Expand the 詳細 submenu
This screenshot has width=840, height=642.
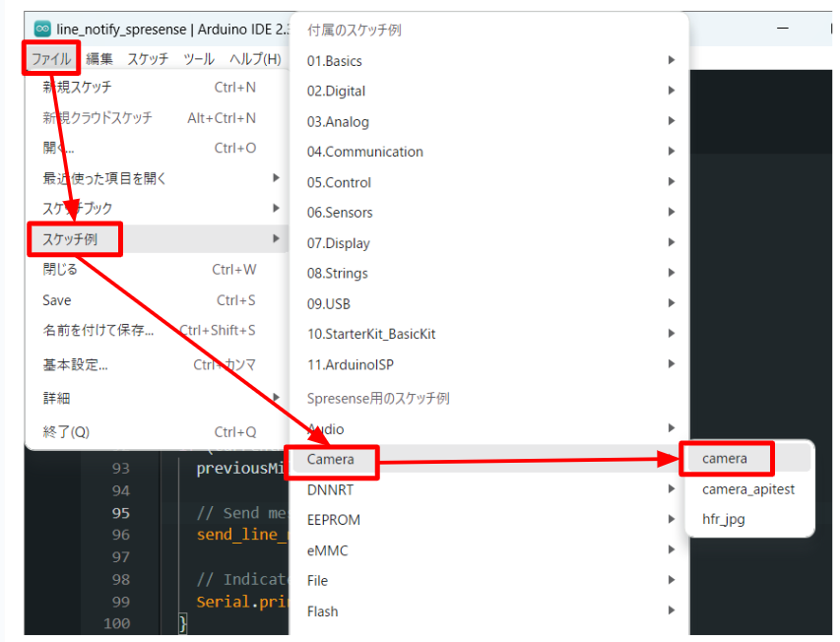point(56,399)
